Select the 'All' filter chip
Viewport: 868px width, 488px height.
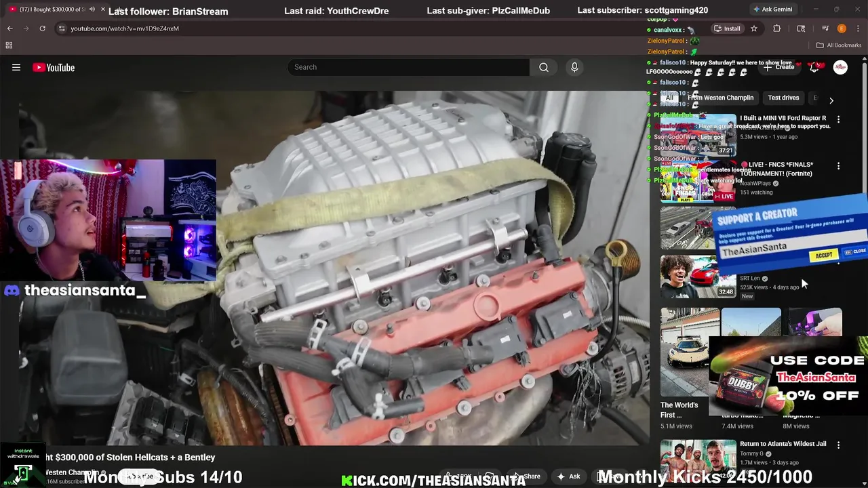[x=669, y=98]
